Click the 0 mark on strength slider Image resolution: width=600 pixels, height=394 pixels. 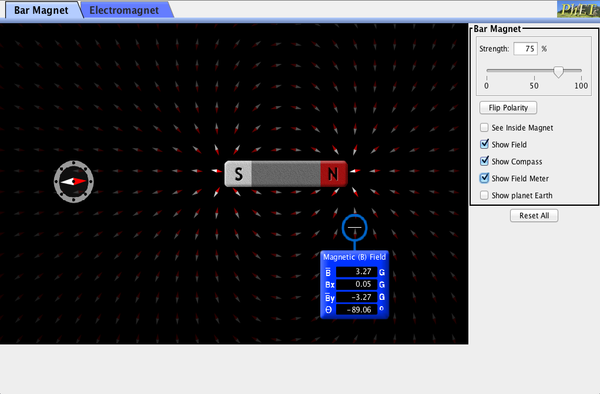coord(486,86)
